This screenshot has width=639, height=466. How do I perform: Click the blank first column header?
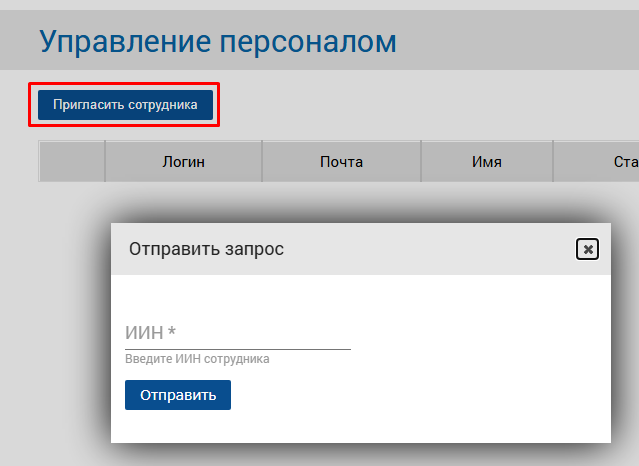click(72, 161)
